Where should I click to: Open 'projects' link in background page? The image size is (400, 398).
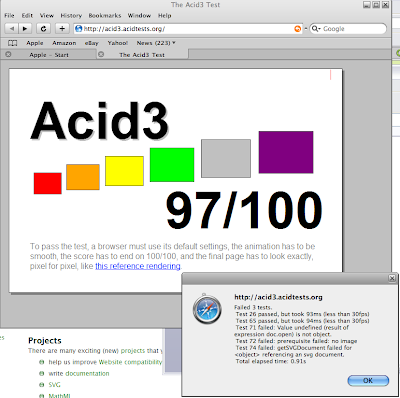(x=133, y=351)
